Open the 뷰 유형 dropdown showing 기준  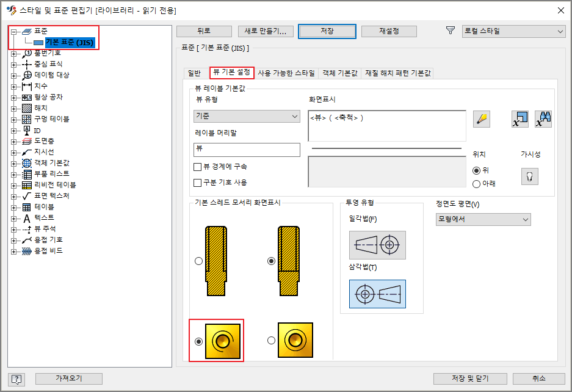(246, 115)
